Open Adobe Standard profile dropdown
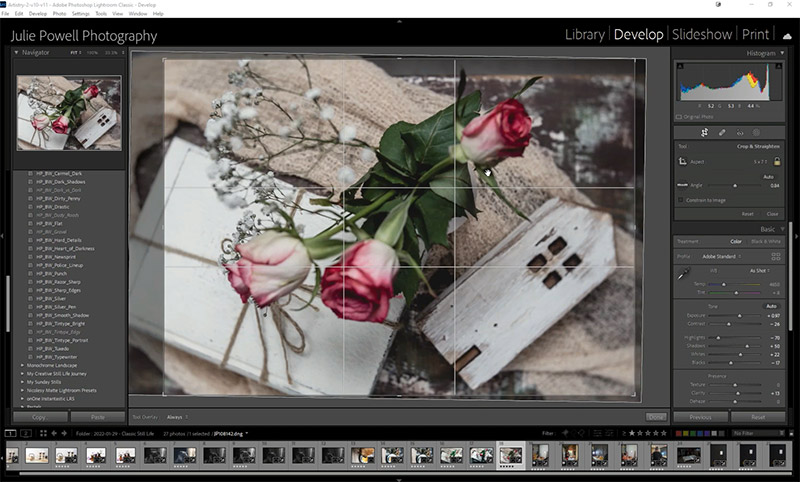The image size is (800, 482). point(722,257)
